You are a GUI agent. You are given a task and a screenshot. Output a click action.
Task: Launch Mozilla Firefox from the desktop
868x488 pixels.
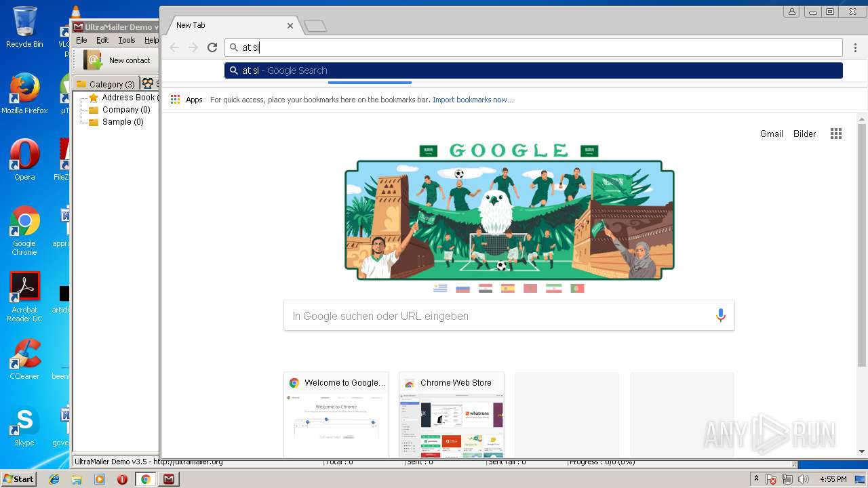[x=24, y=94]
